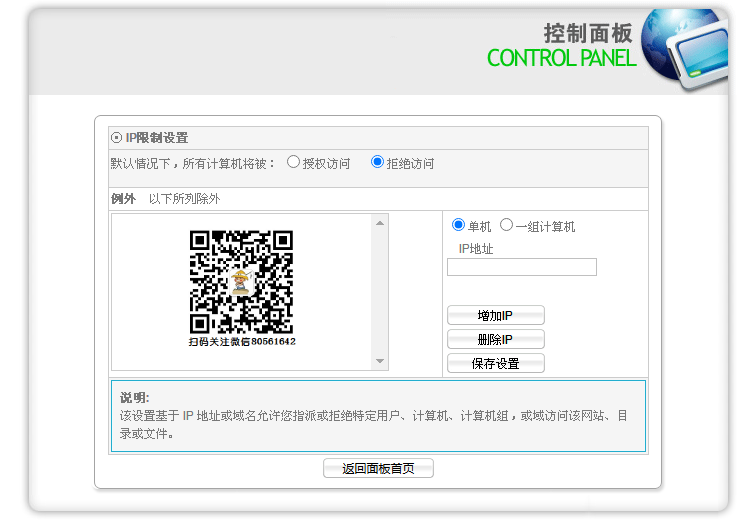Click the WeChat QR code image
The width and height of the screenshot is (750, 522).
pyautogui.click(x=242, y=282)
